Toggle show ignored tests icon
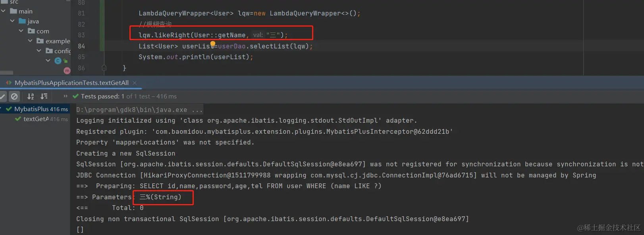 point(14,96)
